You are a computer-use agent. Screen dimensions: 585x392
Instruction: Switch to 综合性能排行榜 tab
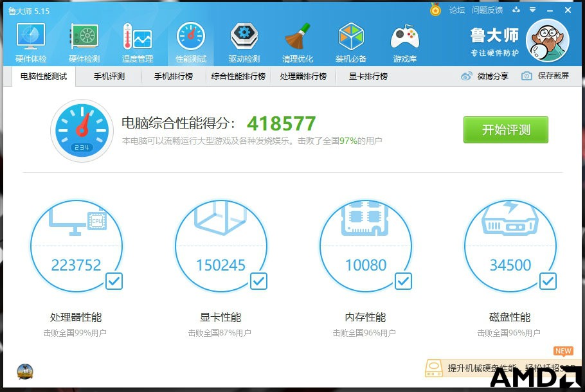[x=239, y=76]
